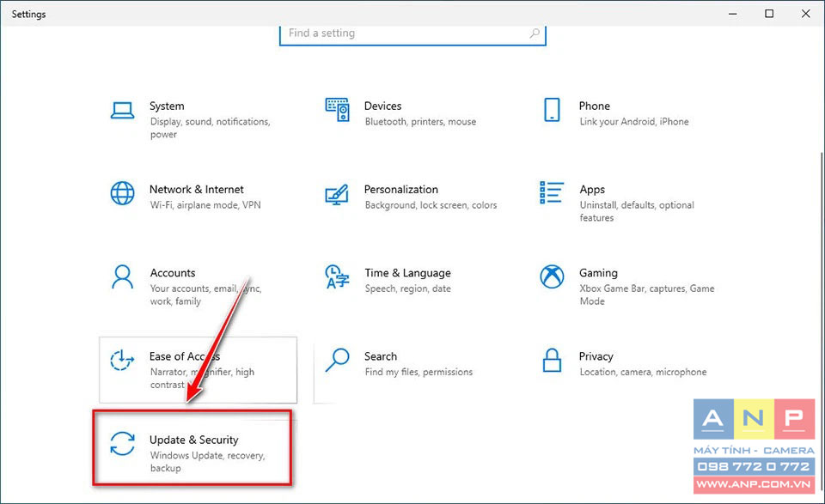Open the Apps list icon
The image size is (825, 504).
(x=552, y=193)
